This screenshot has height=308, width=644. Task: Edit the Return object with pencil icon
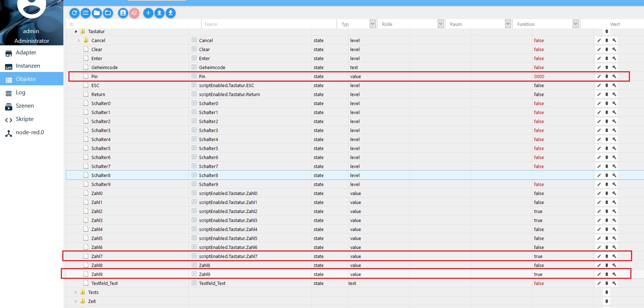tap(599, 94)
